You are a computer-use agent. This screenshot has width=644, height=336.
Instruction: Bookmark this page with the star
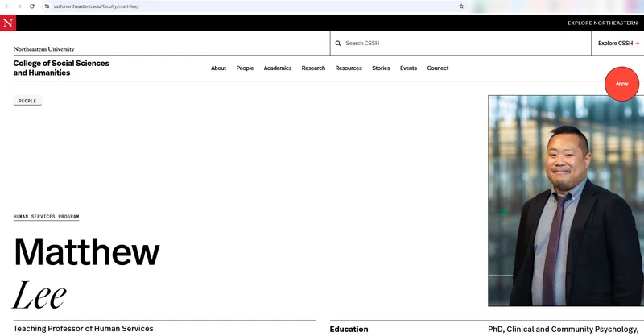point(461,6)
